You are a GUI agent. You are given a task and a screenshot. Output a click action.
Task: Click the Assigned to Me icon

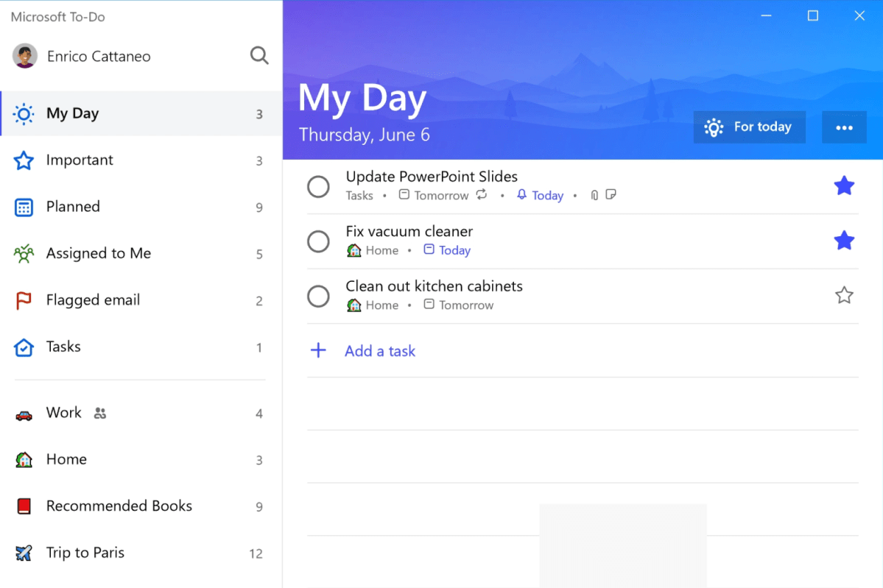click(x=24, y=254)
